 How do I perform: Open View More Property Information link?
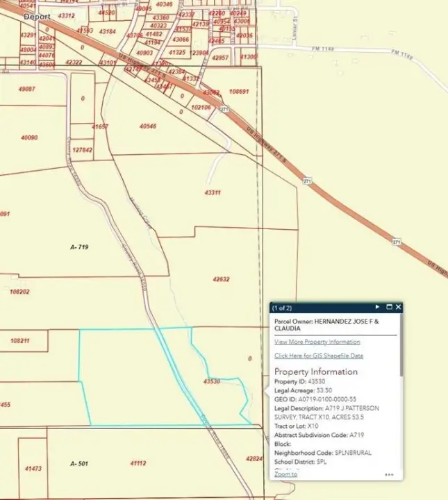click(317, 342)
